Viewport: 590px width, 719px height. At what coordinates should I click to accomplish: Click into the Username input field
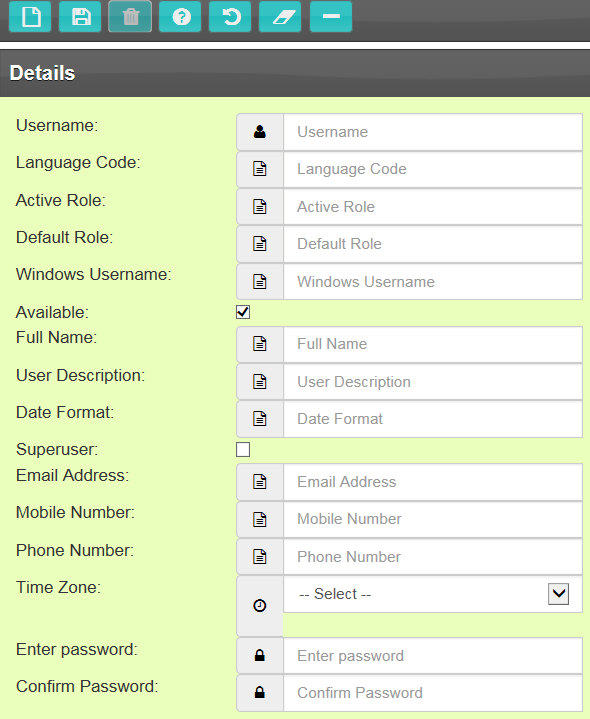(x=433, y=132)
